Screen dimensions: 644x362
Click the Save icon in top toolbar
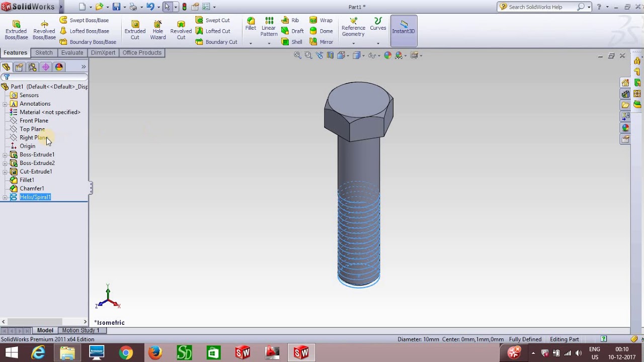(116, 7)
